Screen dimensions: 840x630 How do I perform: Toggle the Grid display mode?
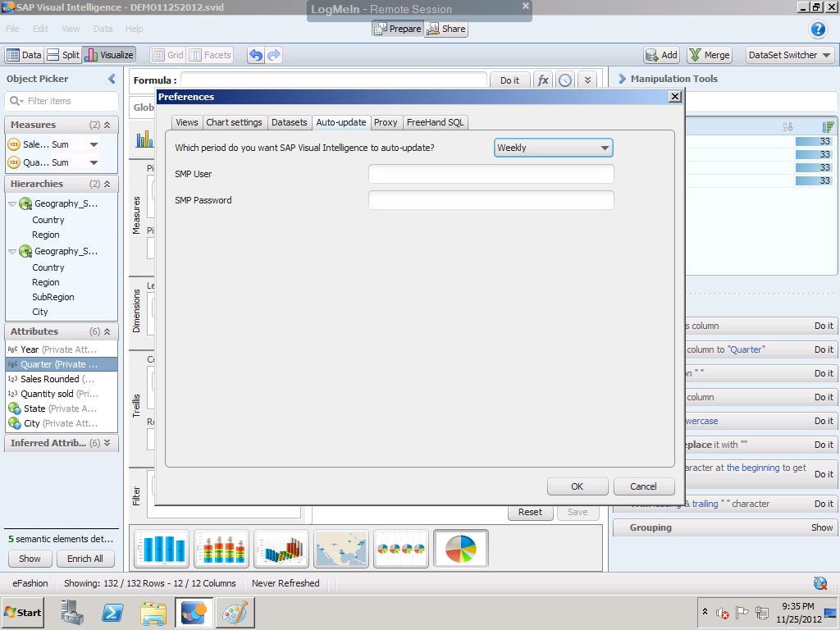click(167, 55)
